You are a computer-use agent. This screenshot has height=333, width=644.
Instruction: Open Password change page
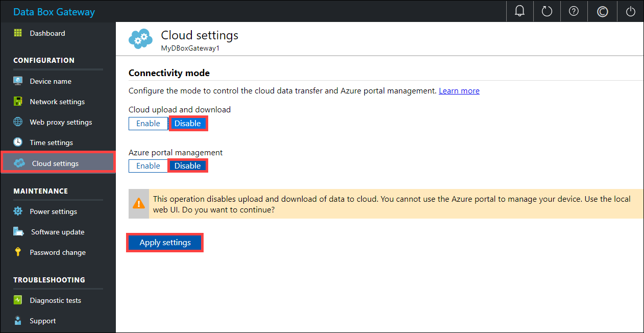point(58,252)
